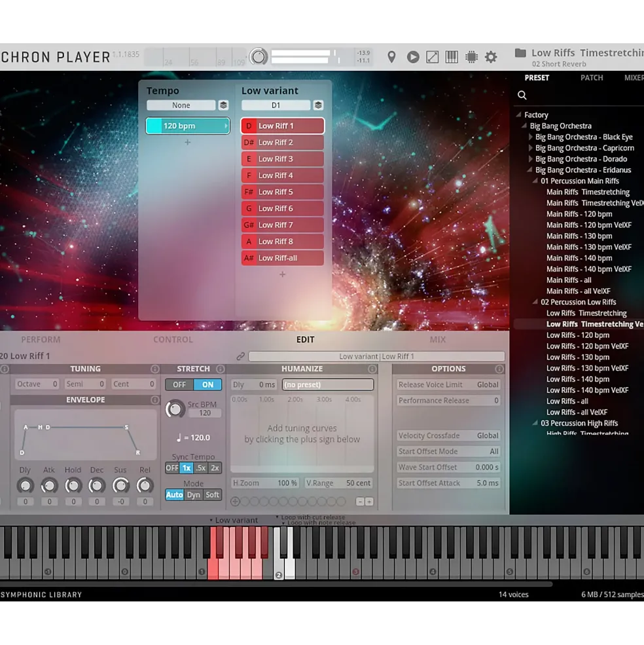644x645 pixels.
Task: Collapse the Big Bang Orchestra folder
Action: (x=524, y=126)
